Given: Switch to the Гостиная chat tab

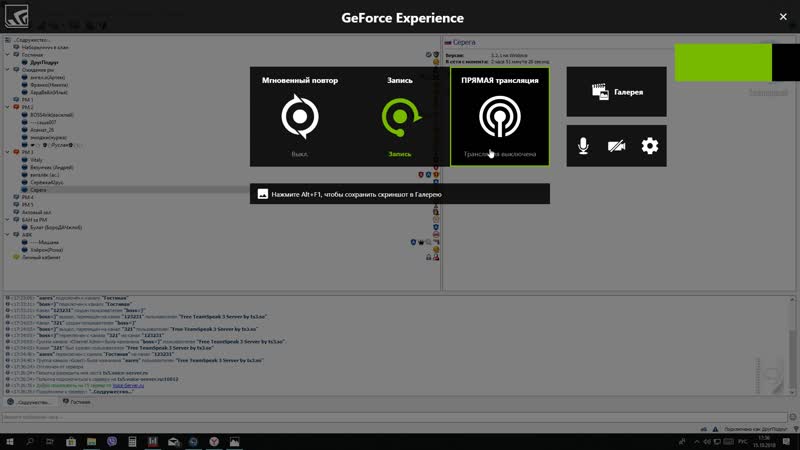Looking at the screenshot, I should point(77,402).
